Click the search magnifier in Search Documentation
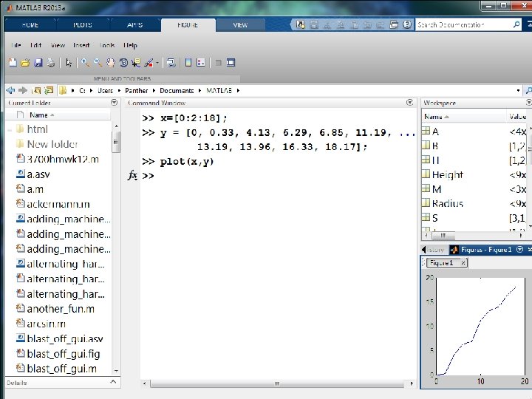Screen dimensions: 532x399 516,24
